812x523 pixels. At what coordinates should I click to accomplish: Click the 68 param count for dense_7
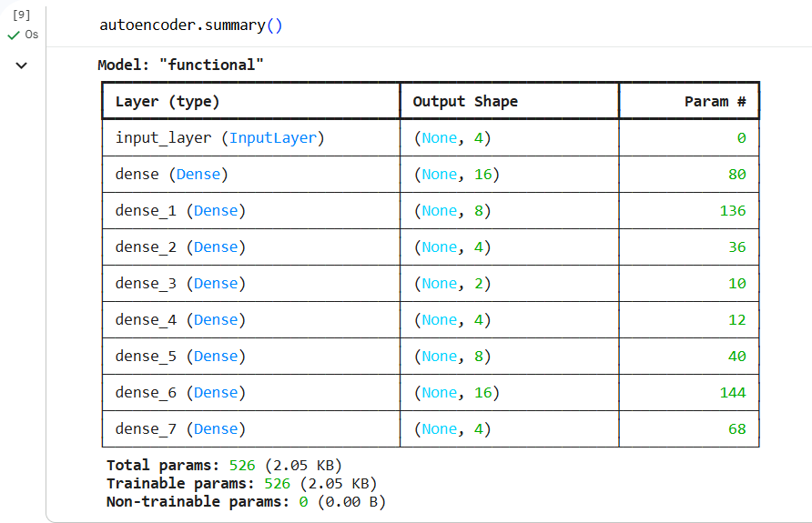click(736, 428)
